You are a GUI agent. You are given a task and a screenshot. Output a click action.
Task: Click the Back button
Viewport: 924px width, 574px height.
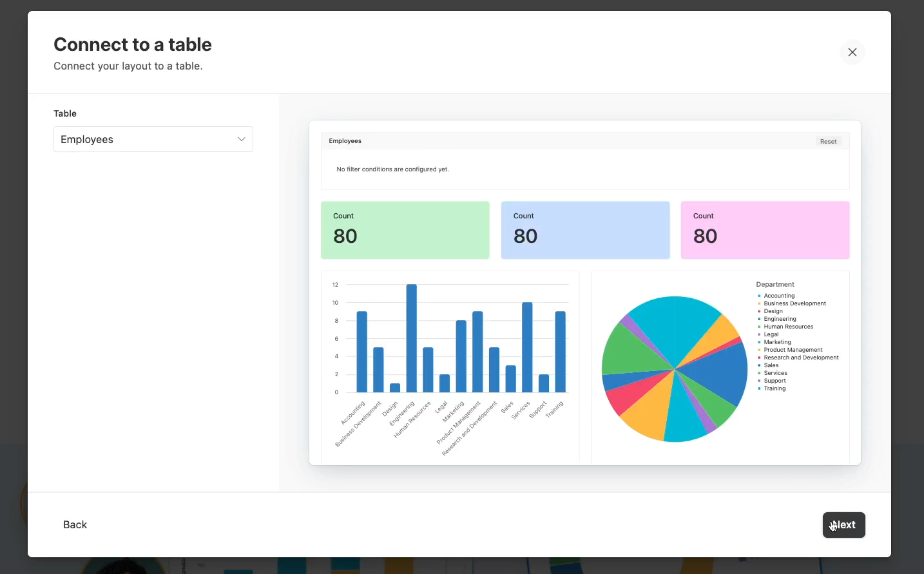[x=75, y=524]
